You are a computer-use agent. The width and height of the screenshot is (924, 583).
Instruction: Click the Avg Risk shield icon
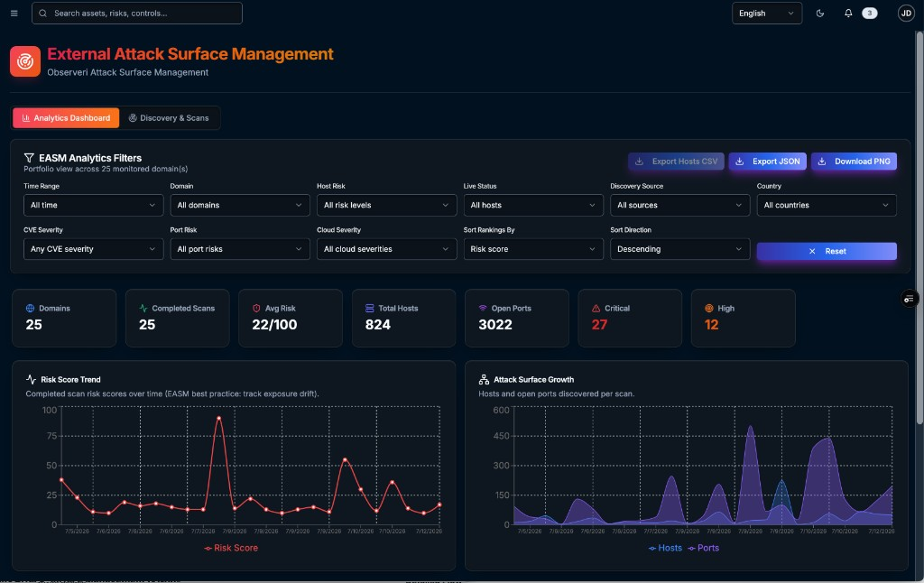click(x=256, y=309)
